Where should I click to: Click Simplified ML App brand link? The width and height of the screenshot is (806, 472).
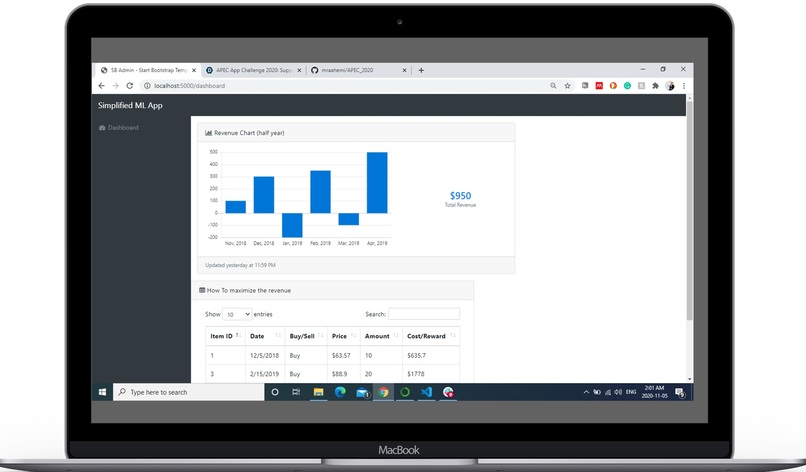130,105
